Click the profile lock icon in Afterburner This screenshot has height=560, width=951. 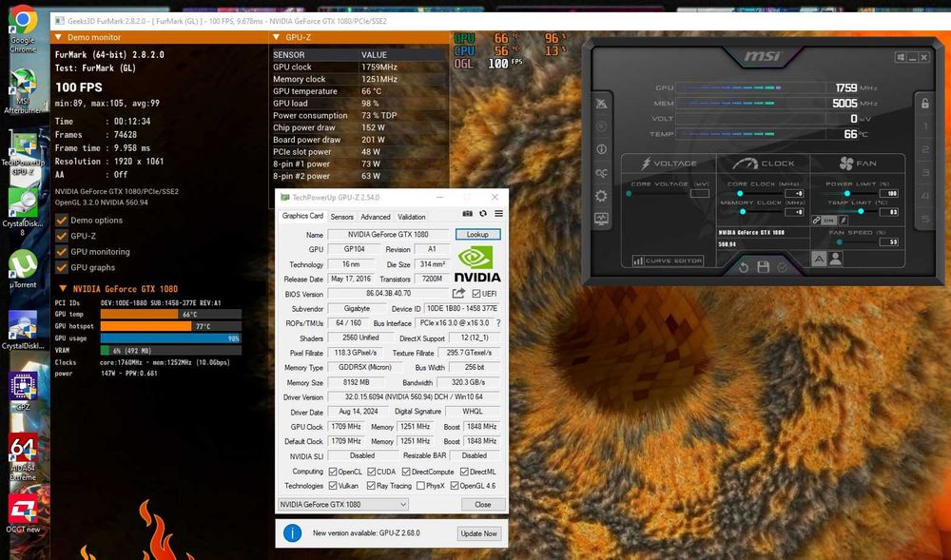coord(925,103)
